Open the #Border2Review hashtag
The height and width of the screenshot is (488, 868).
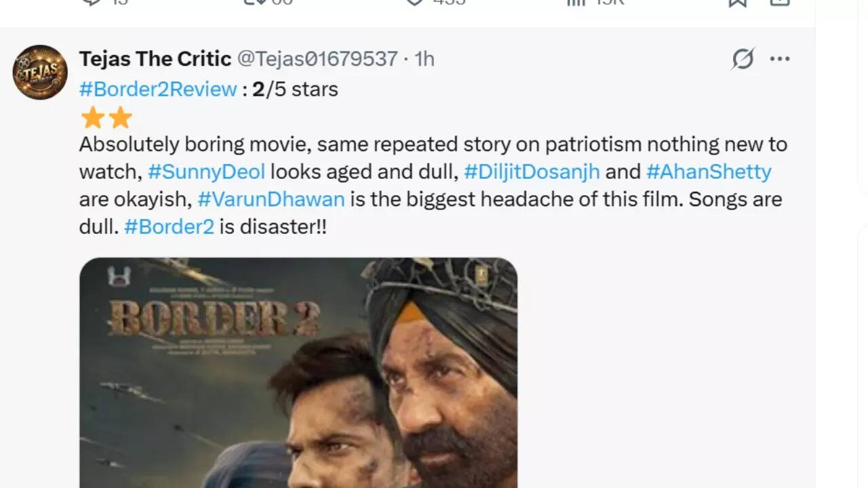coord(158,89)
